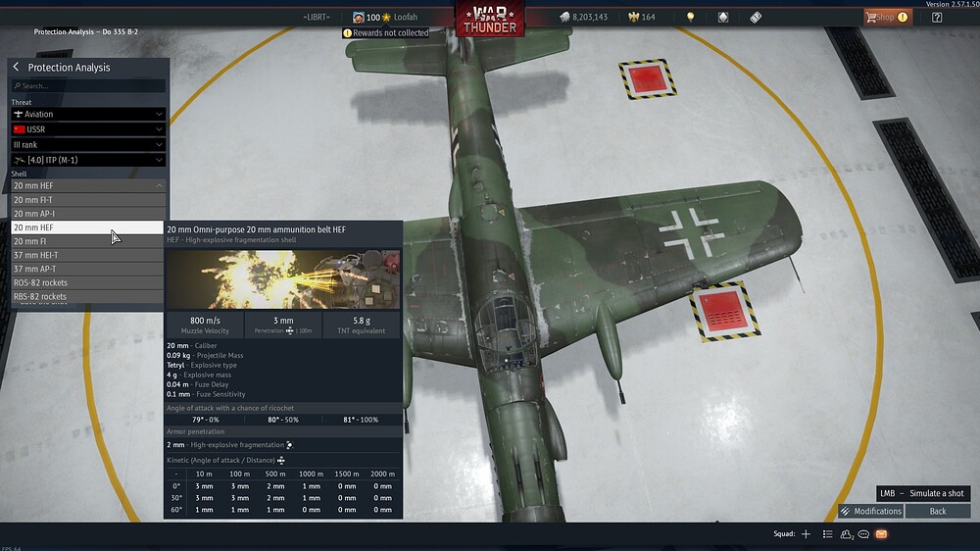
Task: Select the 20 mm FI-T shell
Action: [x=88, y=199]
